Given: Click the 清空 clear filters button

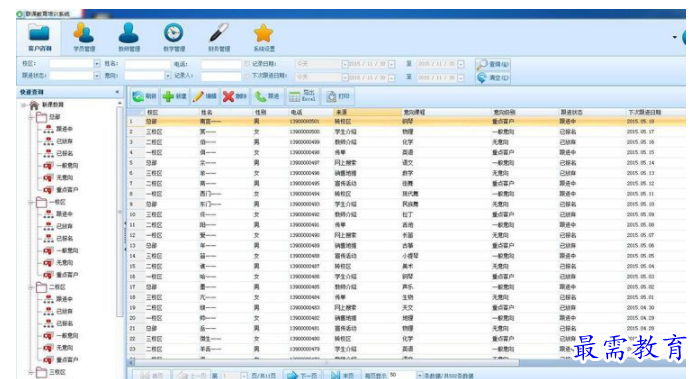Looking at the screenshot, I should click(x=492, y=78).
